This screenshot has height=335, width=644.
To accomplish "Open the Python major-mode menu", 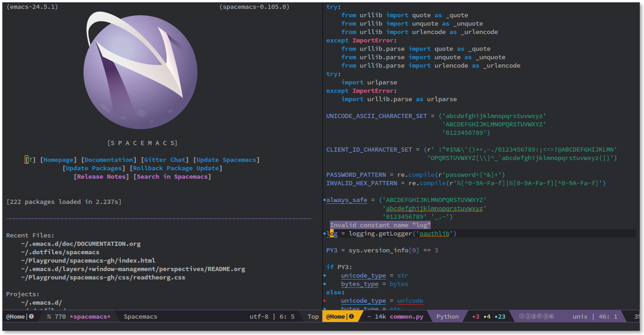I will 447,316.
